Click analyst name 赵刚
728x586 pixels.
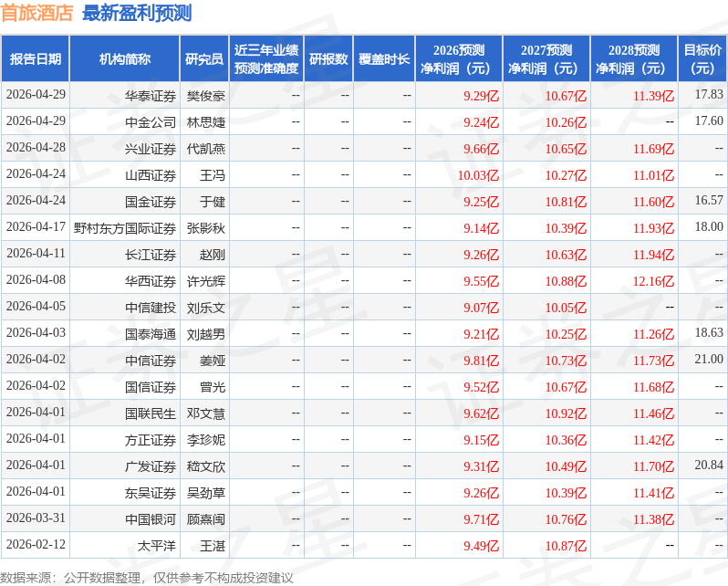[x=213, y=255]
